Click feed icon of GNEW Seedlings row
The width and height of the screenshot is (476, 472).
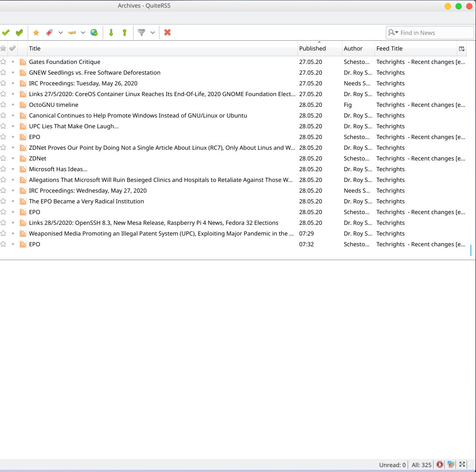pos(23,73)
